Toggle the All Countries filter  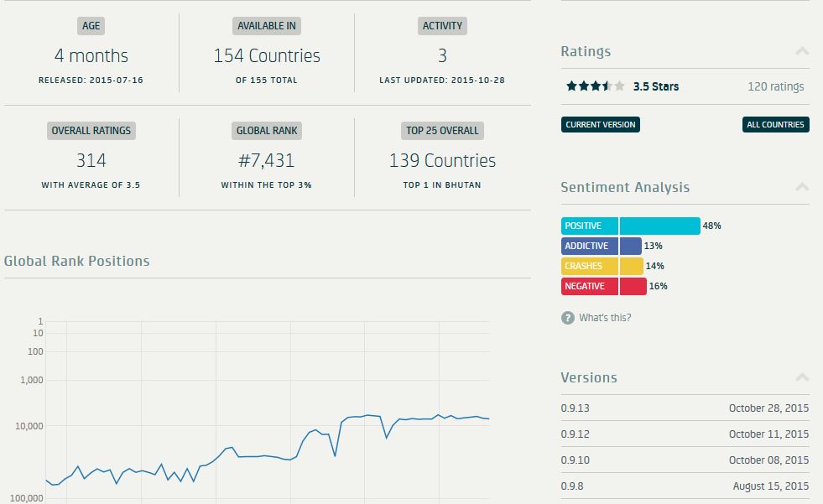point(775,125)
